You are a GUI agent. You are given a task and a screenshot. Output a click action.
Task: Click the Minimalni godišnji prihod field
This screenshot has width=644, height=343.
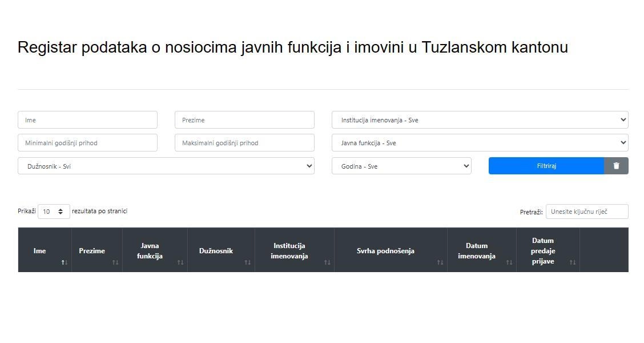coord(87,142)
